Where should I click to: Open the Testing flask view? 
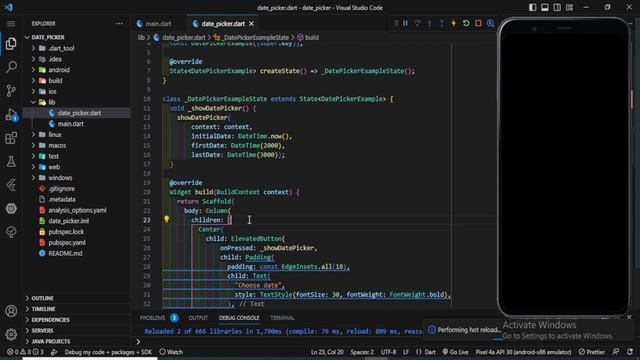(11, 162)
